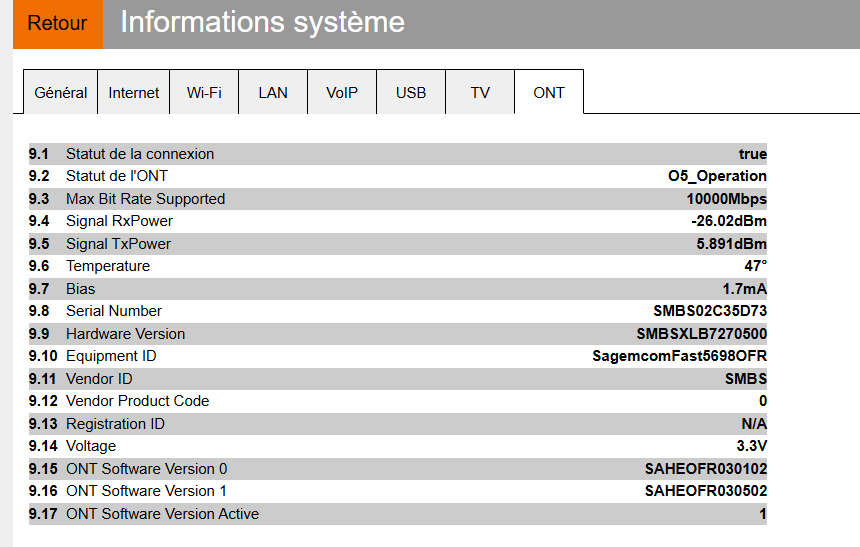Viewport: 860px width, 547px height.
Task: Click the hardware version SMBSXLB7270500
Action: click(701, 334)
